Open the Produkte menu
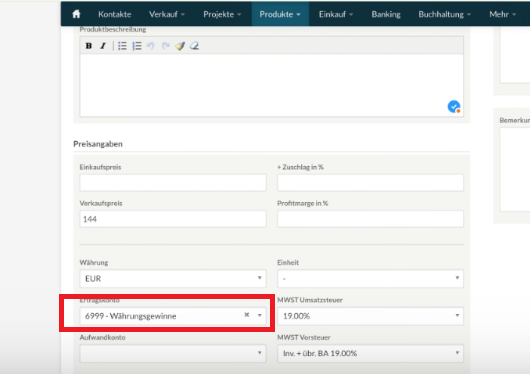The image size is (530, 374). [x=280, y=14]
